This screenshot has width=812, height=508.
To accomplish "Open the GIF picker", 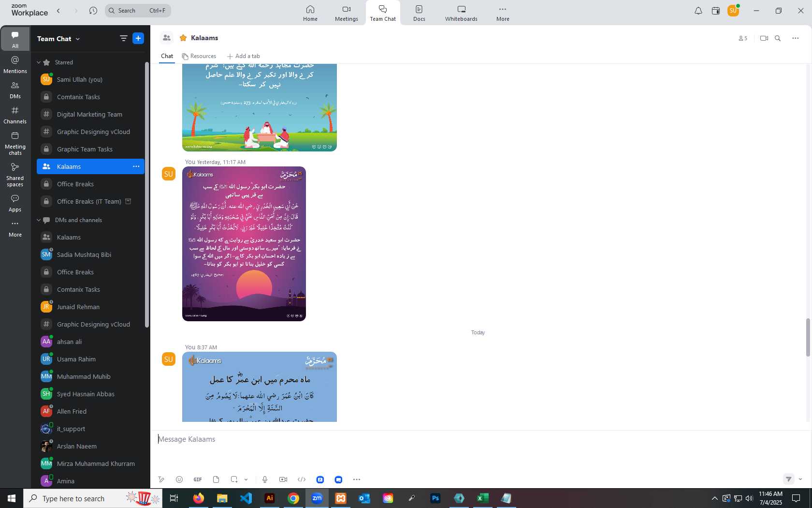I will tap(198, 479).
